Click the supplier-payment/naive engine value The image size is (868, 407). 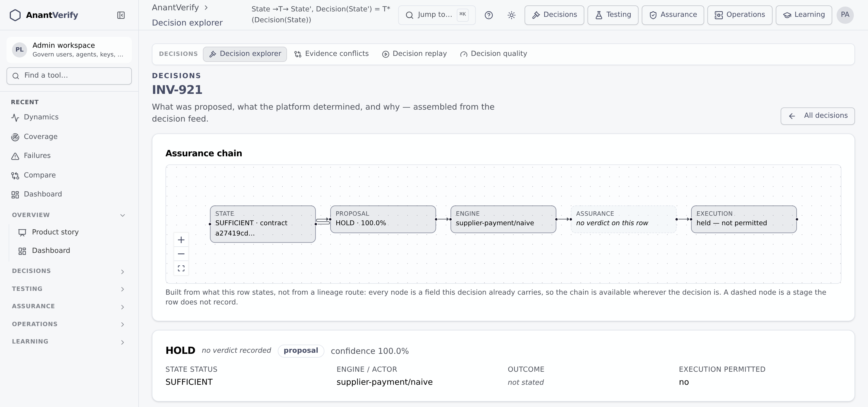coord(384,382)
